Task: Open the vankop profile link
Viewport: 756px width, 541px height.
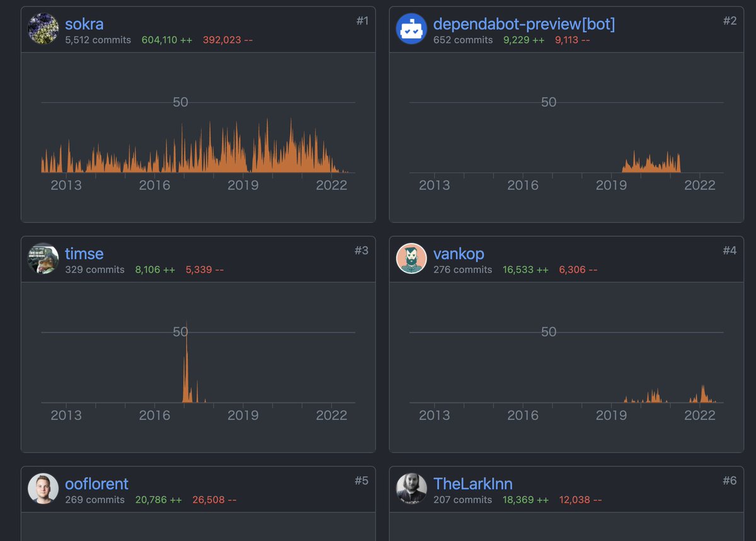Action: pyautogui.click(x=459, y=254)
